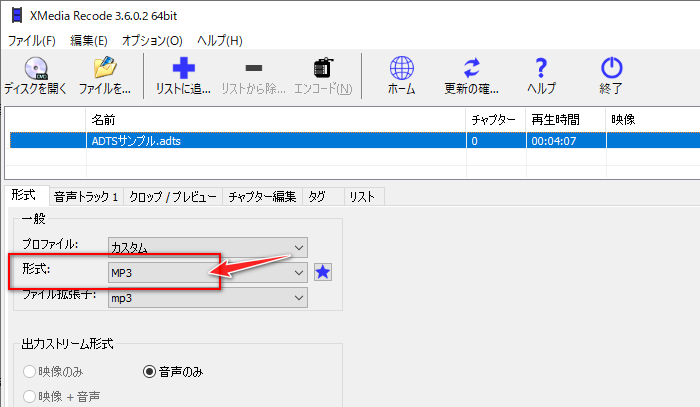Click the 00:04:07 duration cell
This screenshot has height=407, width=700.
point(566,141)
